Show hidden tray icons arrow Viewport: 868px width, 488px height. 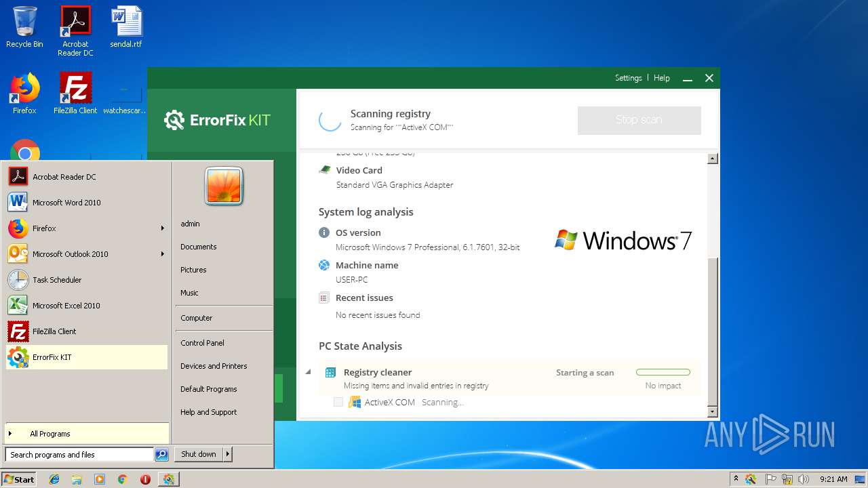pyautogui.click(x=736, y=479)
